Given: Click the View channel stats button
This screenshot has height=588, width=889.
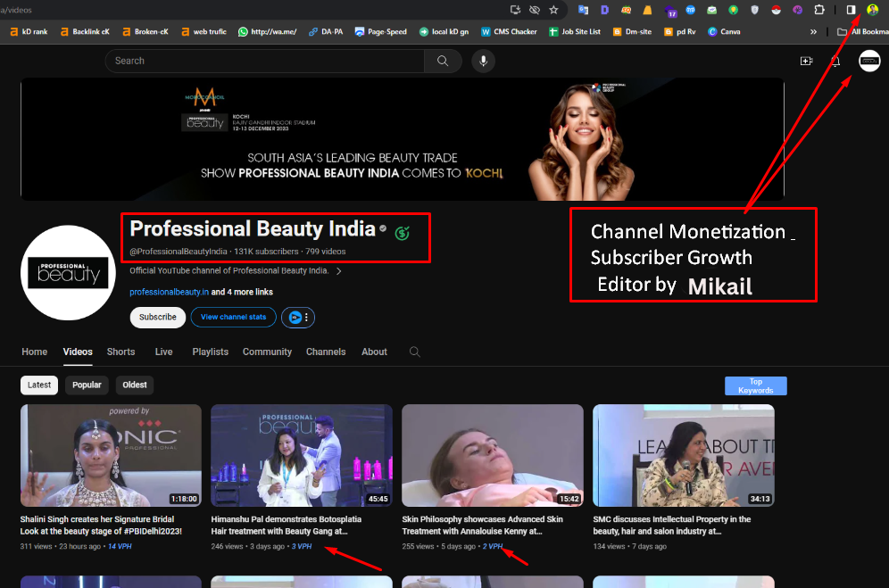Looking at the screenshot, I should tap(233, 317).
